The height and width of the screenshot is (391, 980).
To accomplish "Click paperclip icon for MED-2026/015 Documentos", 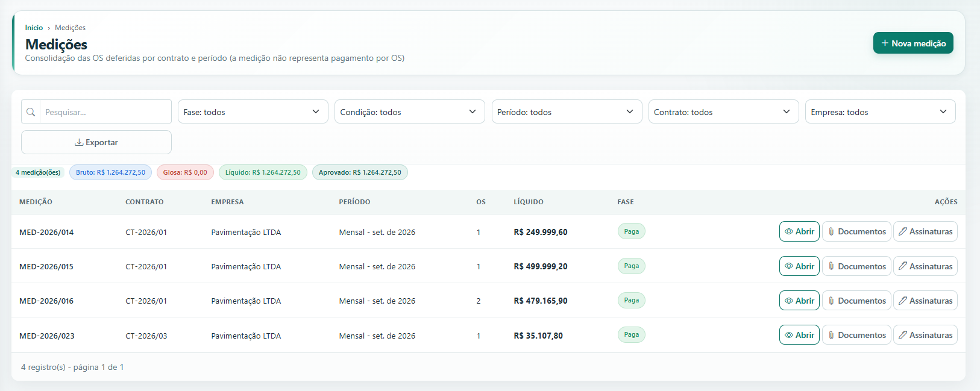I will (831, 266).
